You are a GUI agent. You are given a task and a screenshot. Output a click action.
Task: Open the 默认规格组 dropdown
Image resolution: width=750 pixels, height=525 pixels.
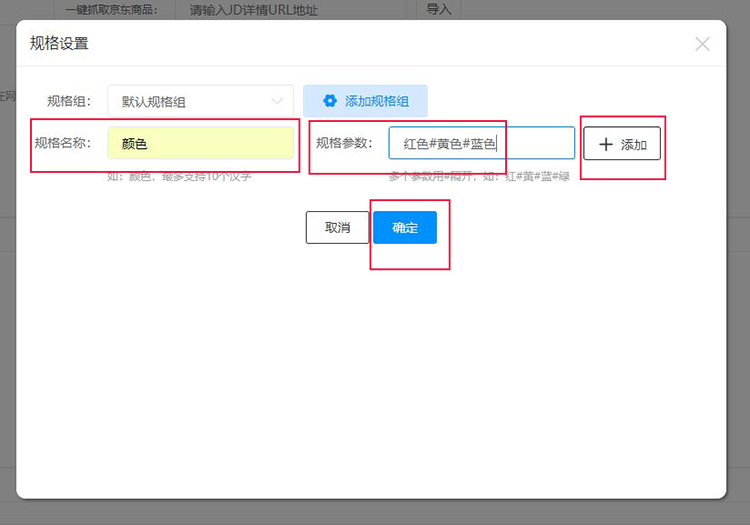click(200, 101)
